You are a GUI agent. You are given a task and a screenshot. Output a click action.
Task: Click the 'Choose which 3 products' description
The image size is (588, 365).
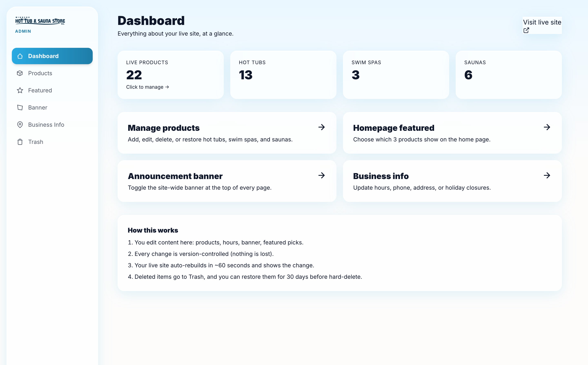point(422,140)
